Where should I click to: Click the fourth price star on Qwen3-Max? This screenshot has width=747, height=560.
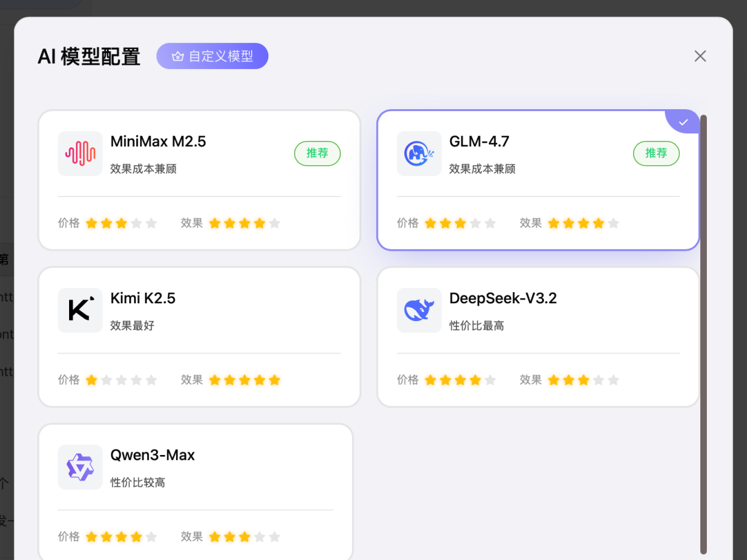point(137,536)
